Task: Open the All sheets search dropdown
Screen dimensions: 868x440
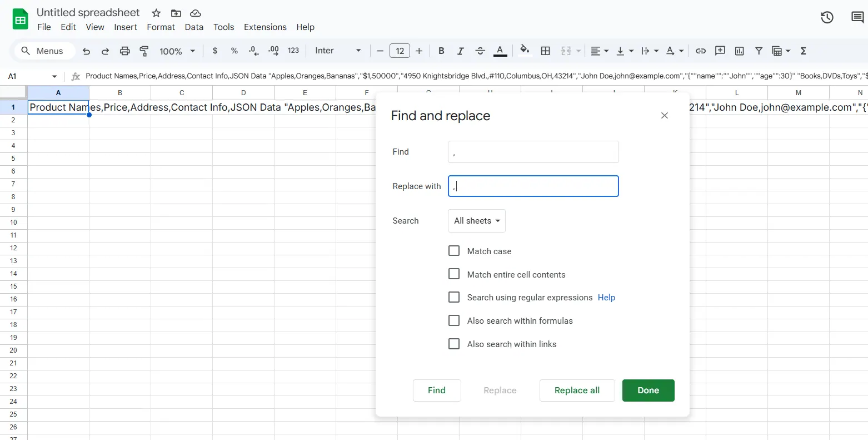Action: pos(476,221)
